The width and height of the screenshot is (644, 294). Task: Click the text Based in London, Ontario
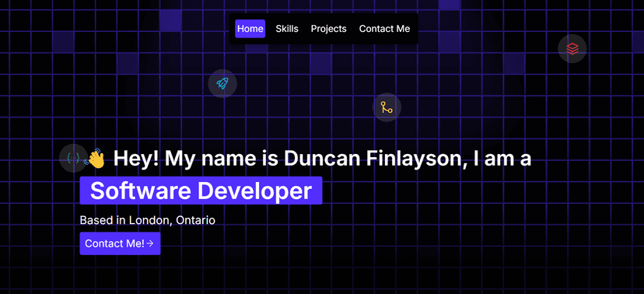point(148,220)
